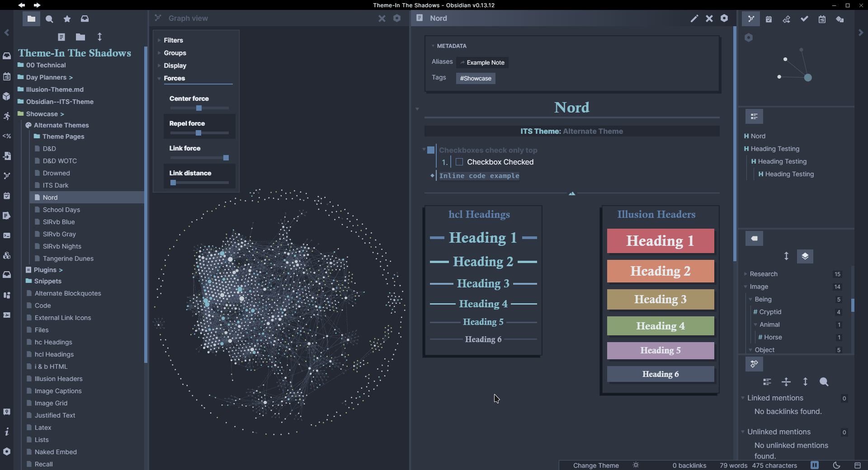Image resolution: width=868 pixels, height=470 pixels.
Task: Switch Nord note to edit mode (pencil)
Action: (694, 19)
